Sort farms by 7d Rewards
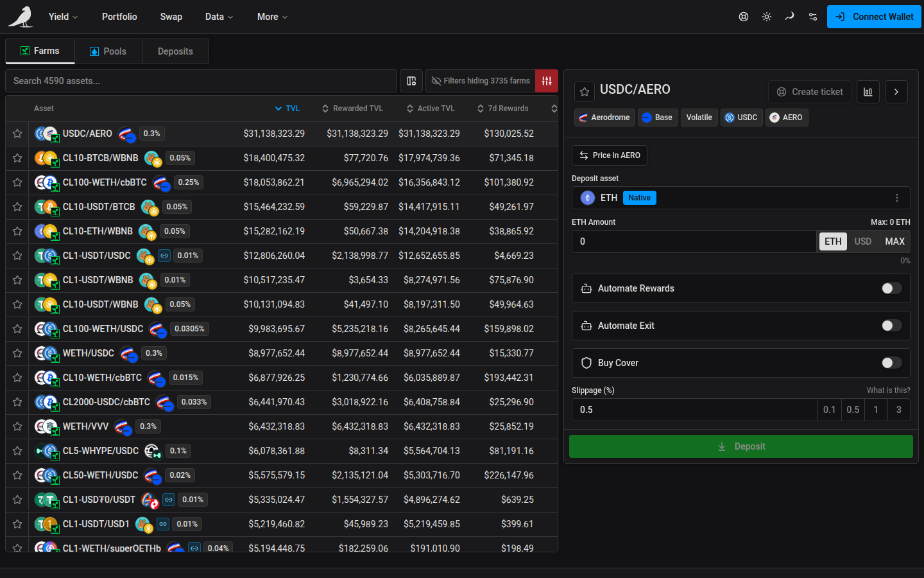Screen dimensions: 924x578 coord(502,109)
